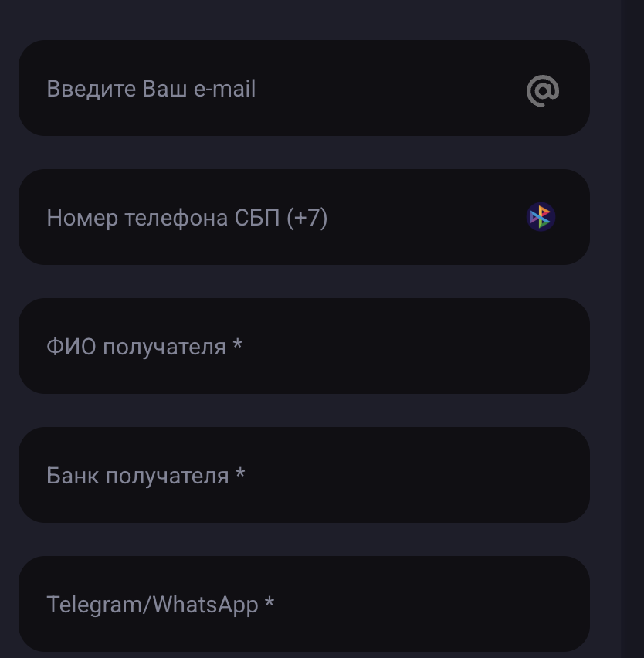644x658 pixels.
Task: Click the asterisk after "Telegram/WhatsApp"
Action: pyautogui.click(x=269, y=602)
